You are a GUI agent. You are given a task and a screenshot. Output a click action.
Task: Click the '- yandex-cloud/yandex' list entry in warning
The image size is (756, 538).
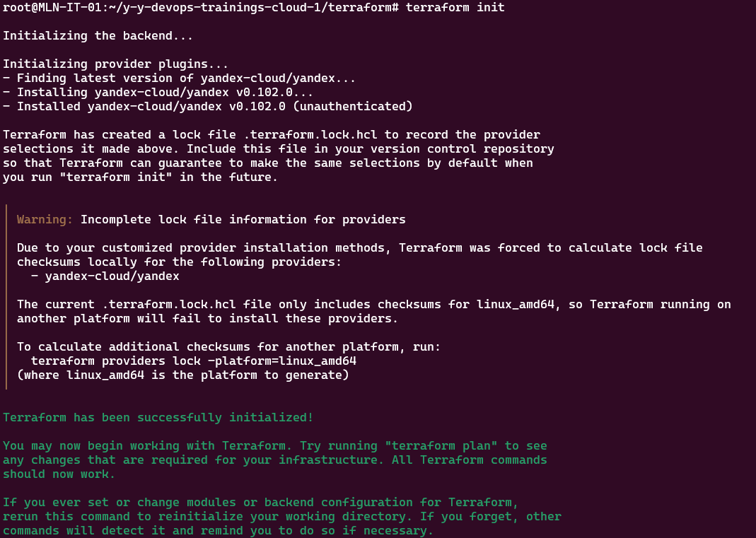[105, 276]
